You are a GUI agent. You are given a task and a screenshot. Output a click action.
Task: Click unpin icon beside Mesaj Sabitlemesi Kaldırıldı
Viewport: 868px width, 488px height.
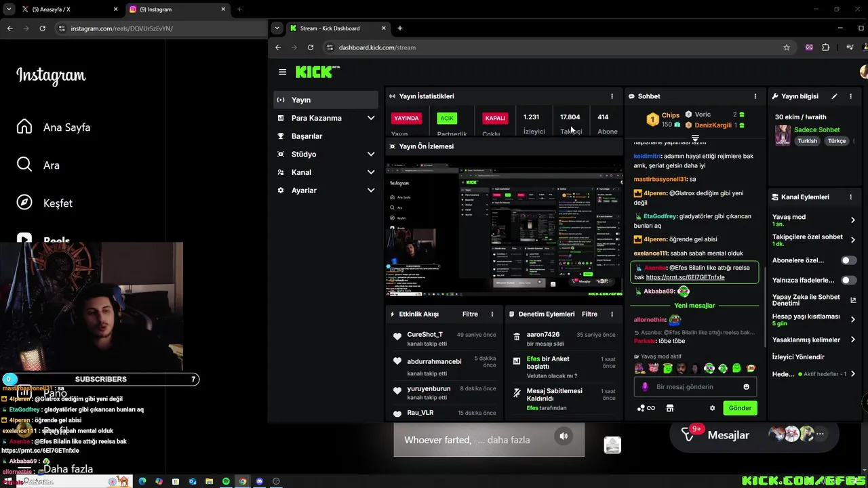tap(517, 393)
